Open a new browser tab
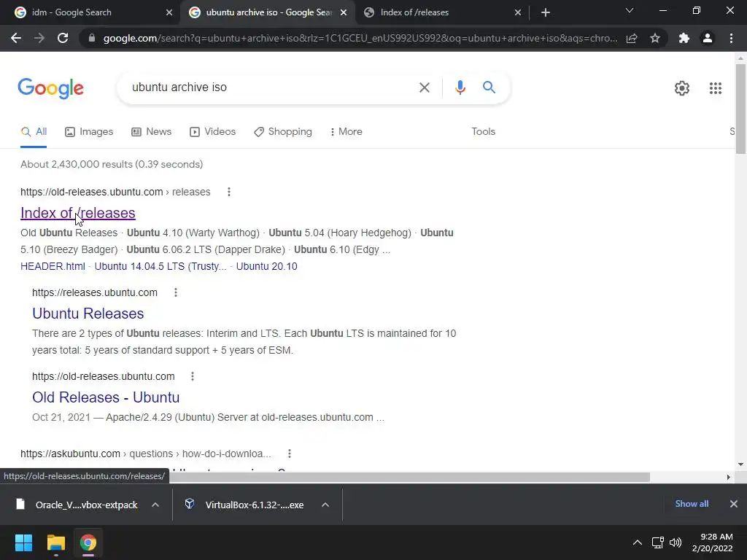Image resolution: width=747 pixels, height=560 pixels. [546, 12]
